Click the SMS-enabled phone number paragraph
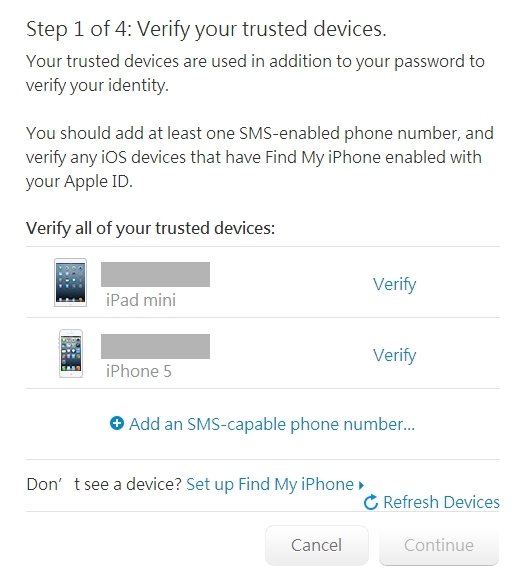The width and height of the screenshot is (522, 583). (260, 157)
